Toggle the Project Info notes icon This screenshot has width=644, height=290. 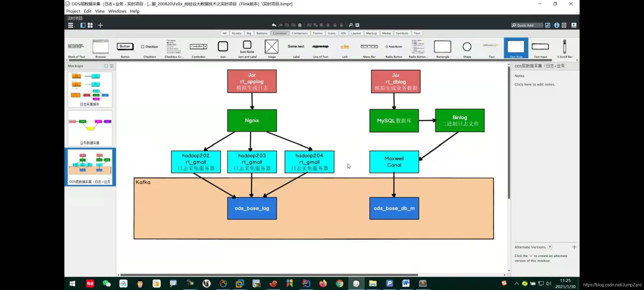click(564, 25)
